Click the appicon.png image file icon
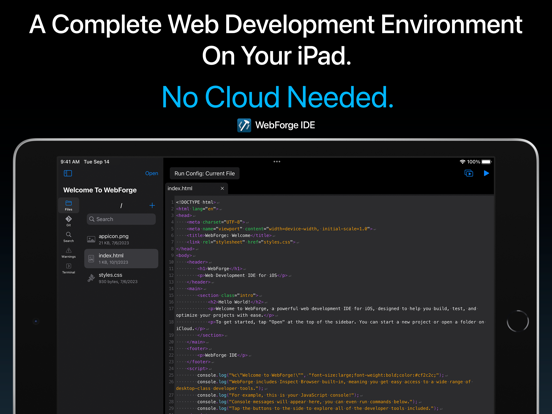 point(91,239)
